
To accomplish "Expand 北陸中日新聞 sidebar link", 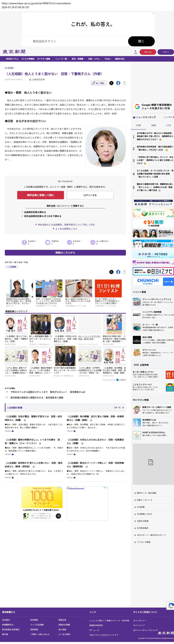I will pyautogui.click(x=143, y=521).
